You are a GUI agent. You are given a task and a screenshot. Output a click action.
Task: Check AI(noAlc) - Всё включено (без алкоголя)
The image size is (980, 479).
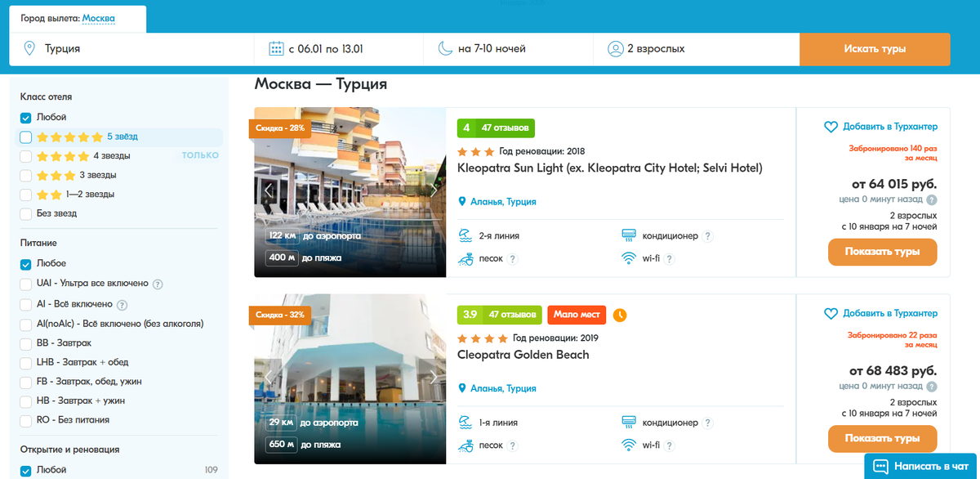click(x=26, y=324)
